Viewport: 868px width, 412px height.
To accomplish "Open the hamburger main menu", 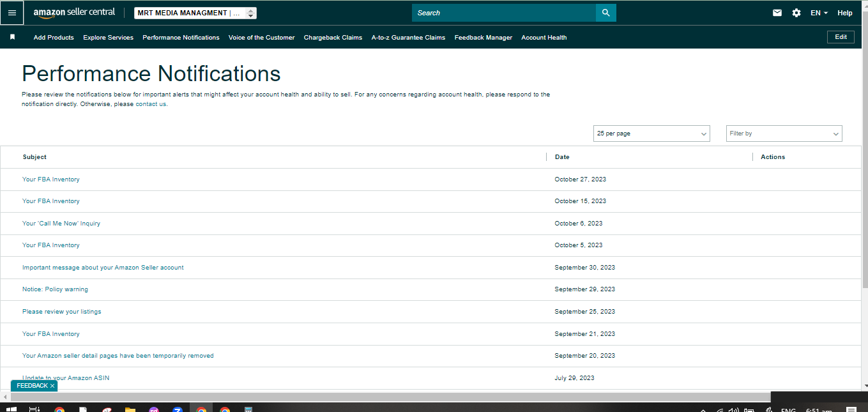I will pyautogui.click(x=12, y=13).
